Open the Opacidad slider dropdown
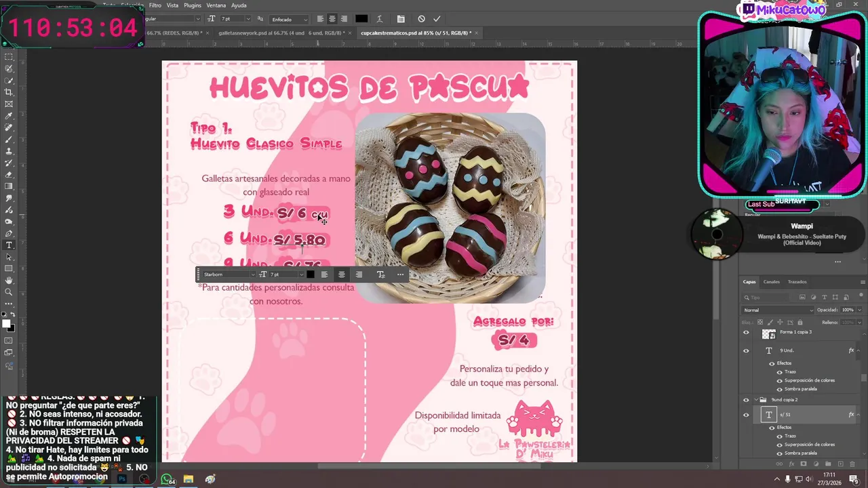The width and height of the screenshot is (868, 488). 860,310
